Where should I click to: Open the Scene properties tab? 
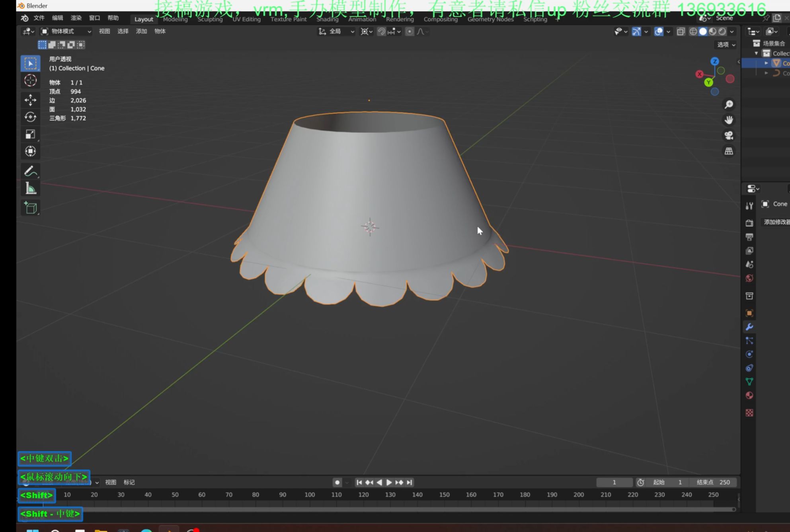(x=749, y=264)
